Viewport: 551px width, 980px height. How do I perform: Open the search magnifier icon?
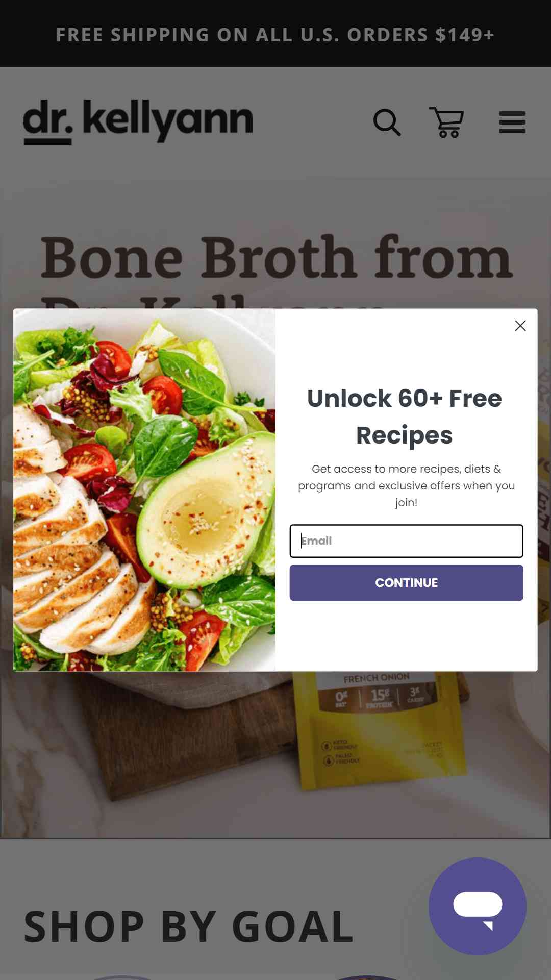point(387,122)
